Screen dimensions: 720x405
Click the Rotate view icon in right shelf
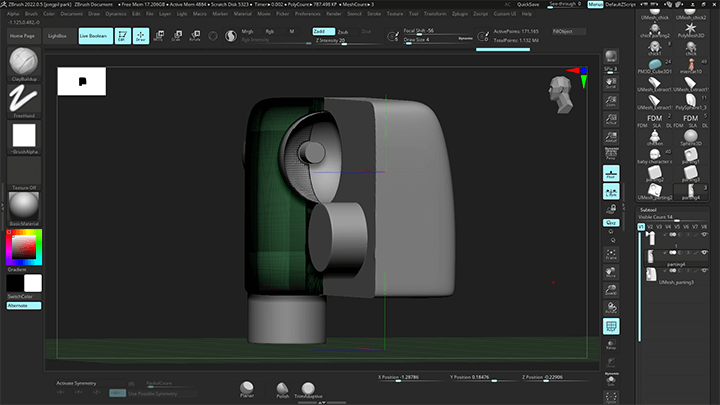[611, 308]
